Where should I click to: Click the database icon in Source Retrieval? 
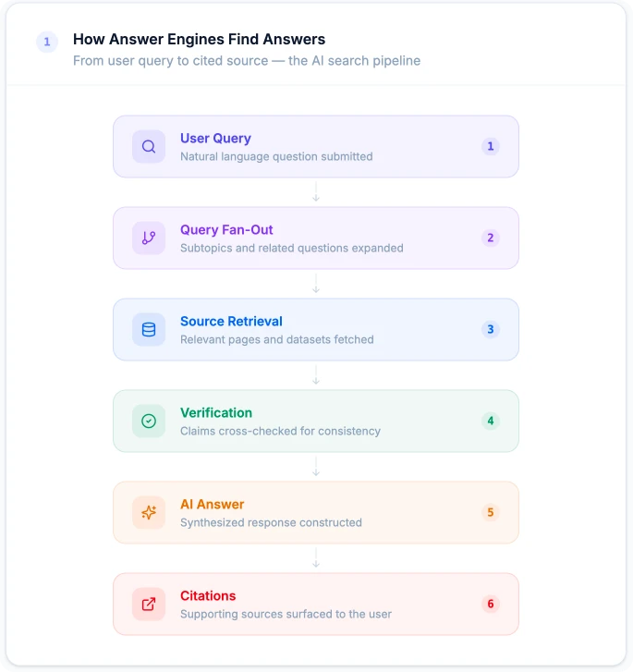149,330
